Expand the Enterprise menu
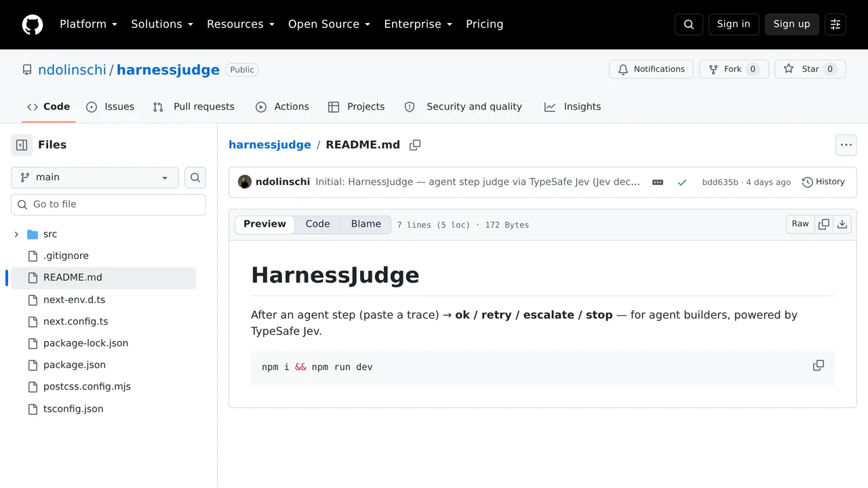868x488 pixels. (418, 24)
